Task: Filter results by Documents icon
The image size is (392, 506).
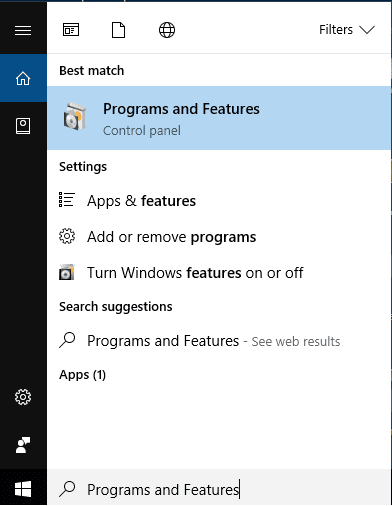Action: 118,30
